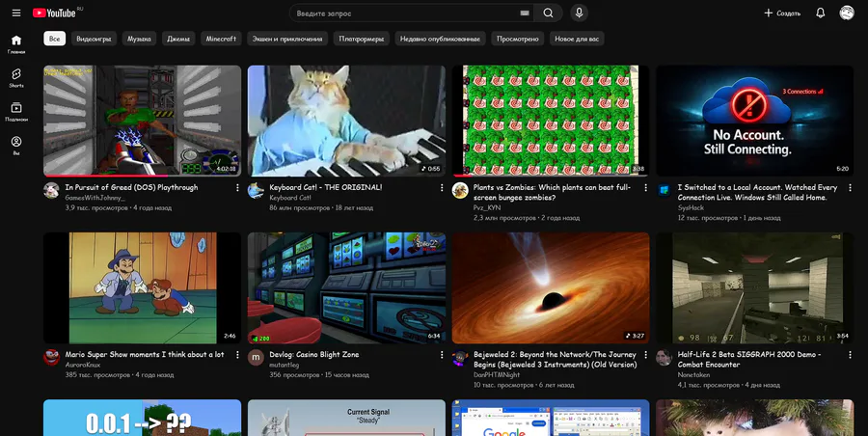Open Half-Life 2 Beta demo thumbnail

[x=754, y=288]
